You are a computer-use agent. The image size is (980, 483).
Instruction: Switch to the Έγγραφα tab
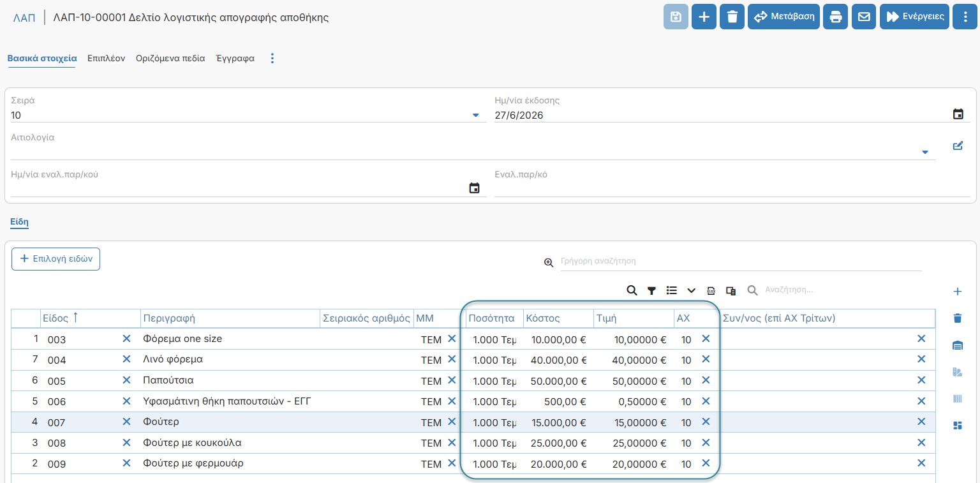(x=235, y=58)
